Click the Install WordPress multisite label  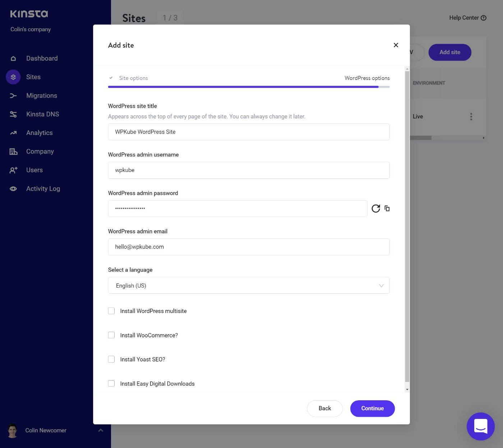click(x=153, y=311)
